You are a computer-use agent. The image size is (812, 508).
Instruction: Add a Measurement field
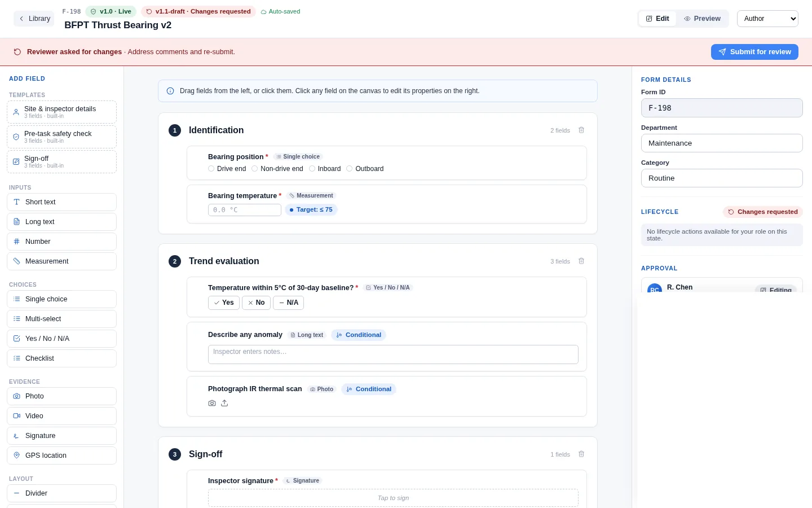point(62,261)
